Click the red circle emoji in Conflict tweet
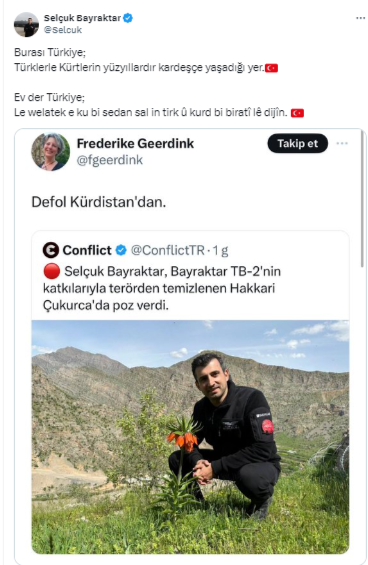Screen dimensions: 368x565 point(52,271)
